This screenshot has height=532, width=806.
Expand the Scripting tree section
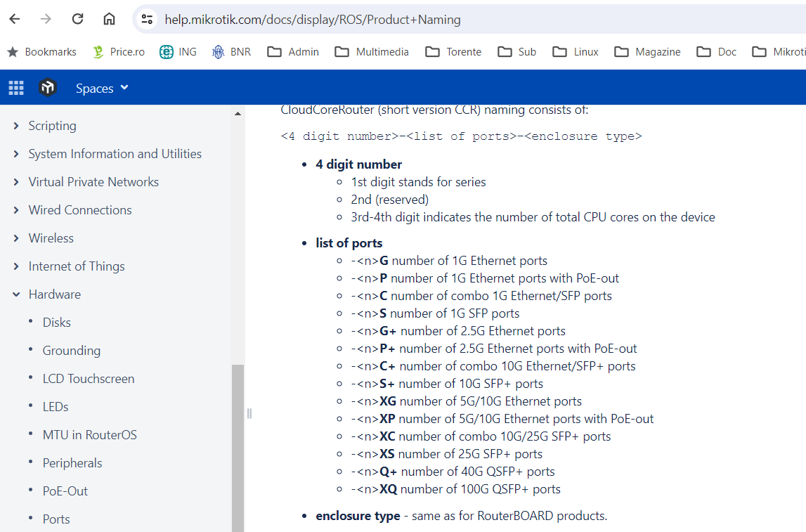click(16, 126)
